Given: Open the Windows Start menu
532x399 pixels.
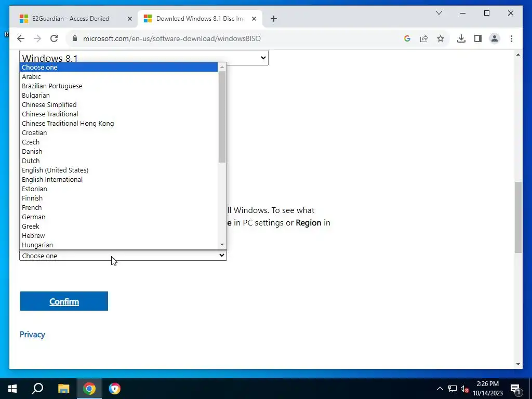Looking at the screenshot, I should pyautogui.click(x=12, y=389).
